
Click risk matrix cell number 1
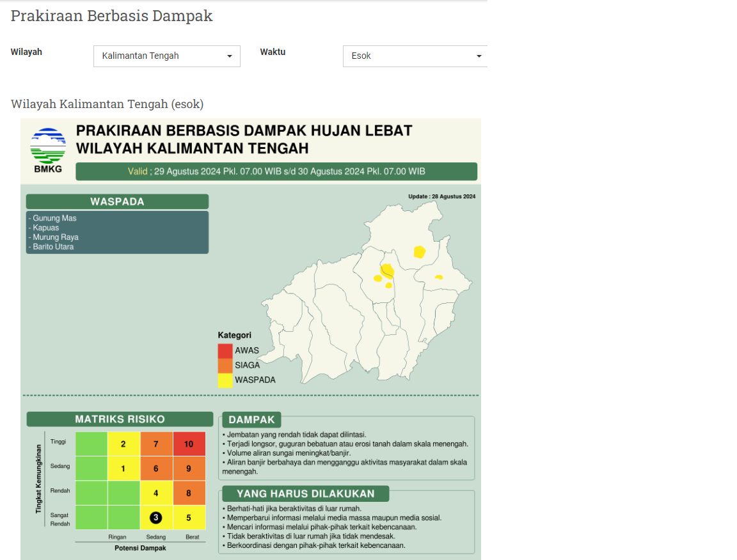(x=123, y=469)
